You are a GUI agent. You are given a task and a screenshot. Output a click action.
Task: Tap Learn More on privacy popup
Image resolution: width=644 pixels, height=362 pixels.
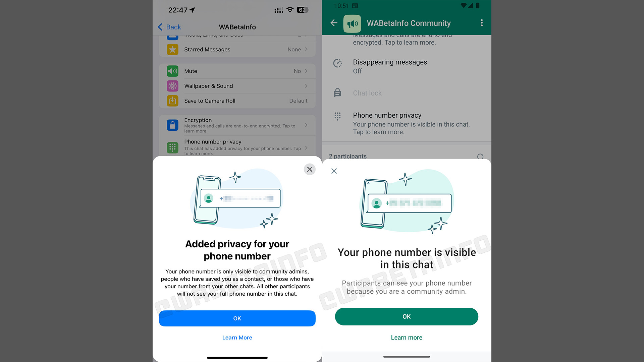tap(237, 338)
